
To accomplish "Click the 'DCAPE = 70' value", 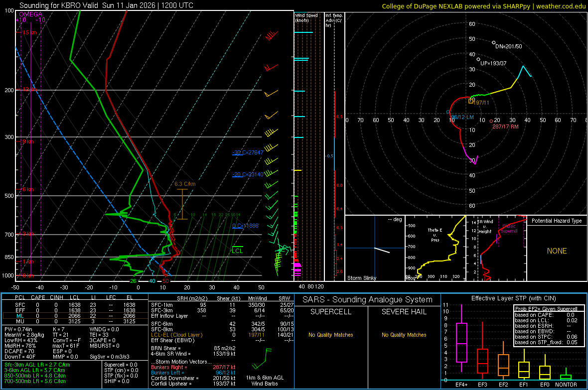I will tap(19, 351).
